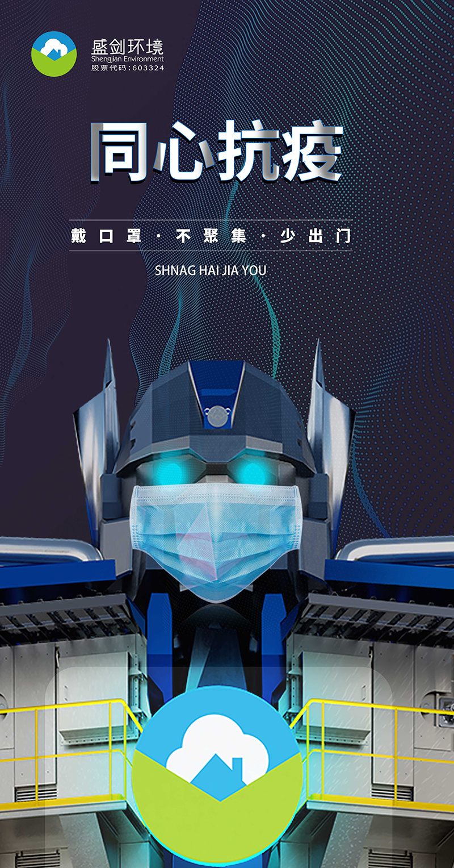Click the round badge on the robot's helmet
454x868 pixels.
pyautogui.click(x=216, y=418)
